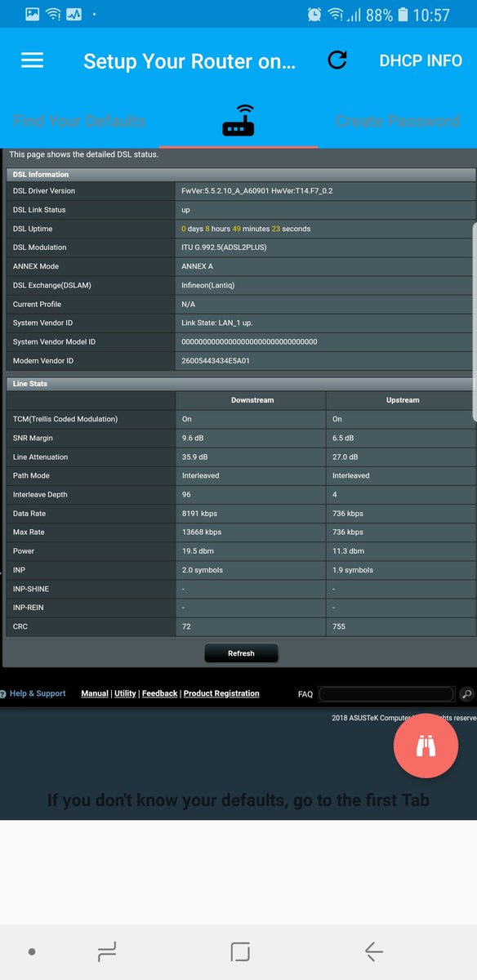The image size is (477, 980).
Task: Select downstream Interleave Depth 96
Action: coord(186,494)
